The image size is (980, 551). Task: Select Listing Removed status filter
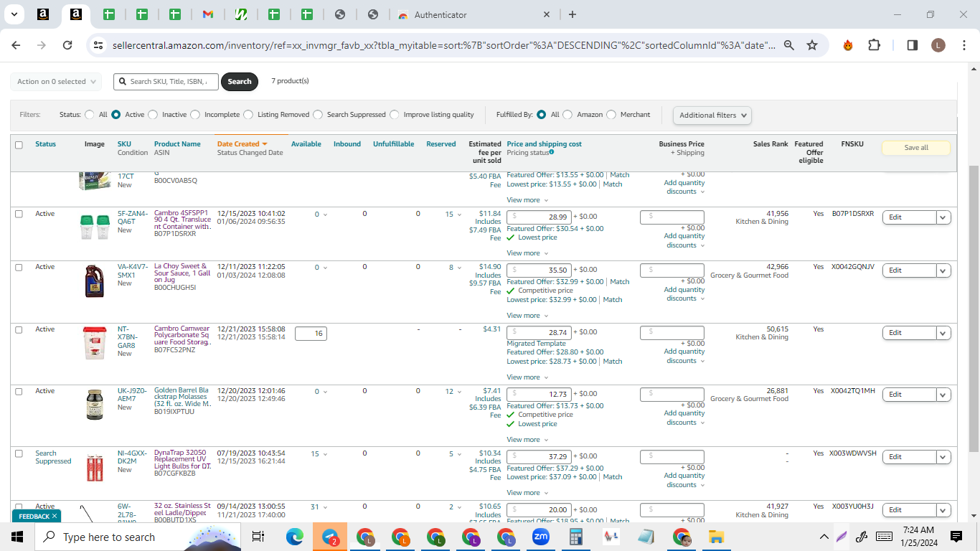[248, 115]
